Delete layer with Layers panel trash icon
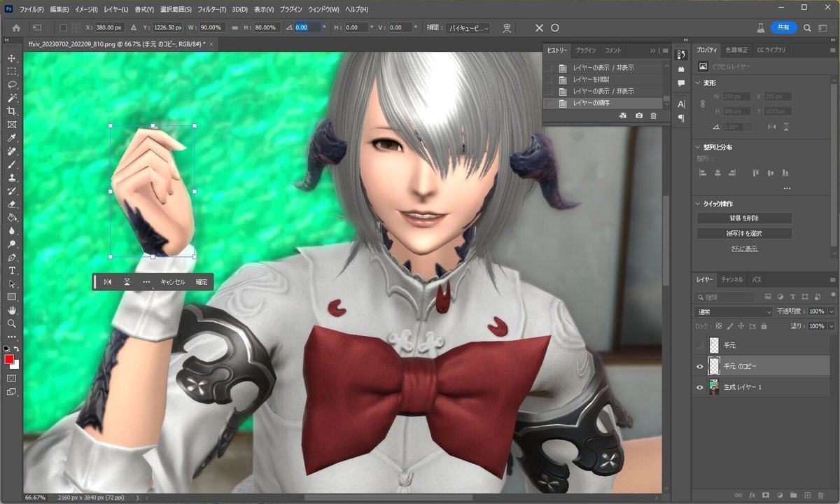840x504 pixels. point(821,495)
